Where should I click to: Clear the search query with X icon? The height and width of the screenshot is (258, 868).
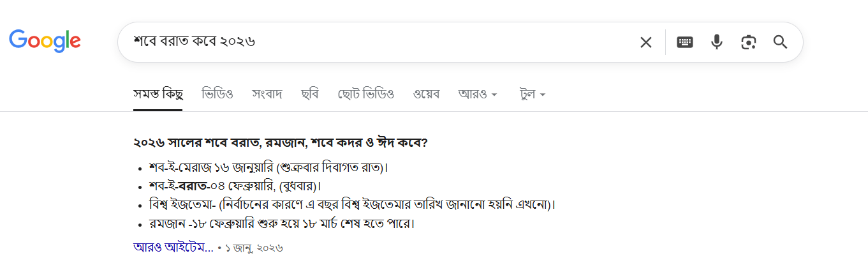[x=646, y=42]
